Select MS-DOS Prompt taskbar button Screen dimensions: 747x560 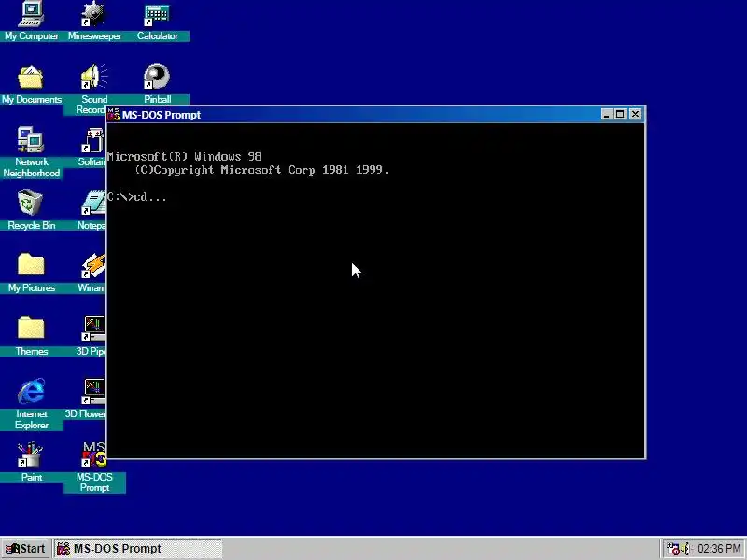coord(137,549)
